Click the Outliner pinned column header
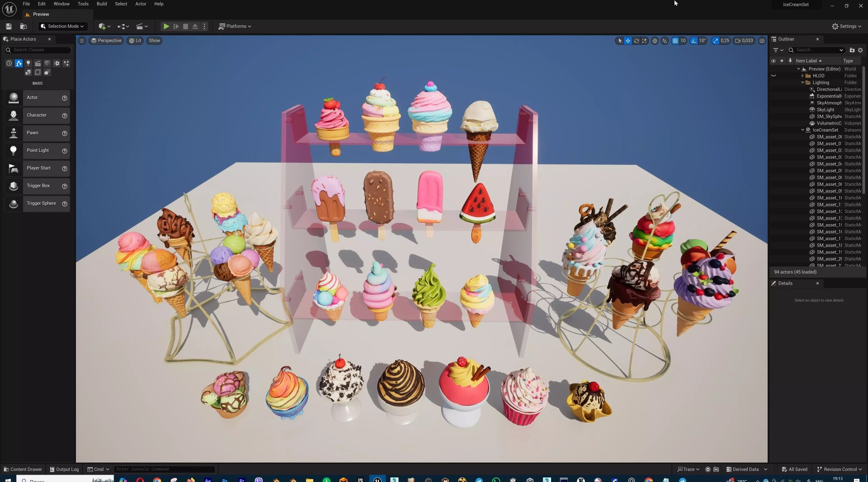868x482 pixels. click(790, 61)
